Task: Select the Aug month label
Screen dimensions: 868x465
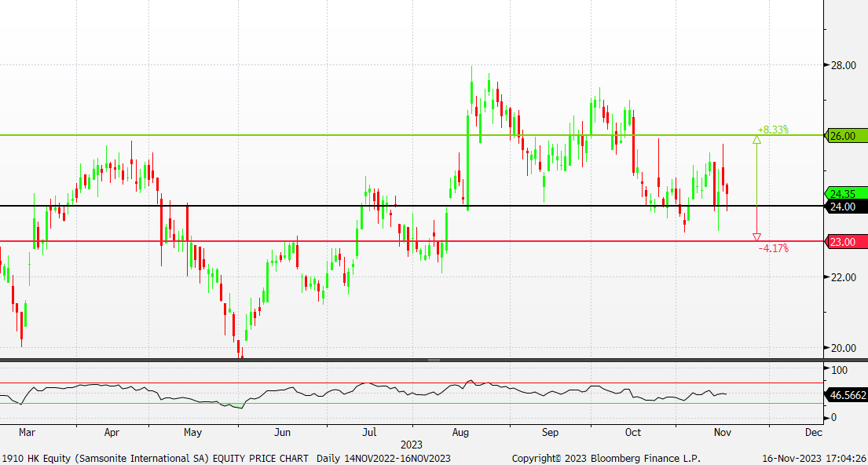Action: click(460, 432)
